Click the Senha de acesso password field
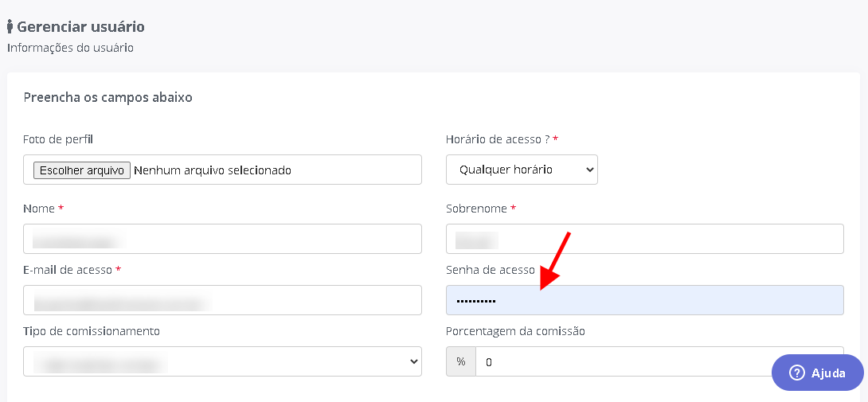The image size is (868, 402). (x=645, y=300)
